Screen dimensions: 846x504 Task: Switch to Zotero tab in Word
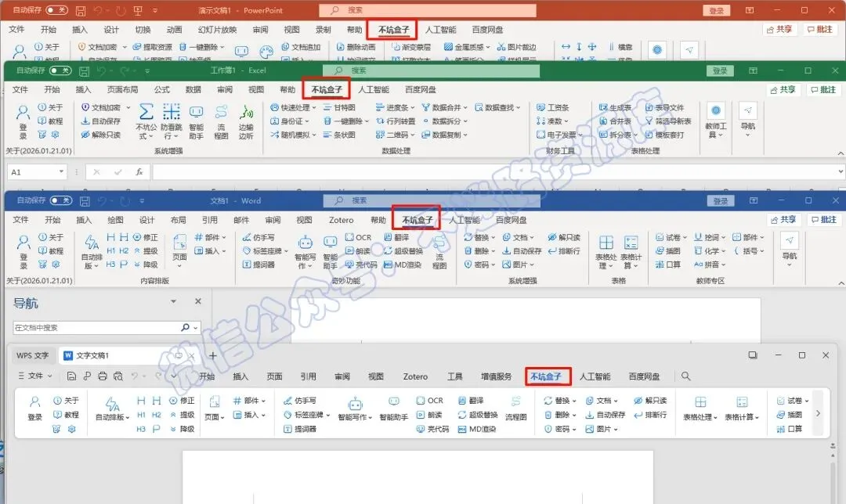[341, 220]
